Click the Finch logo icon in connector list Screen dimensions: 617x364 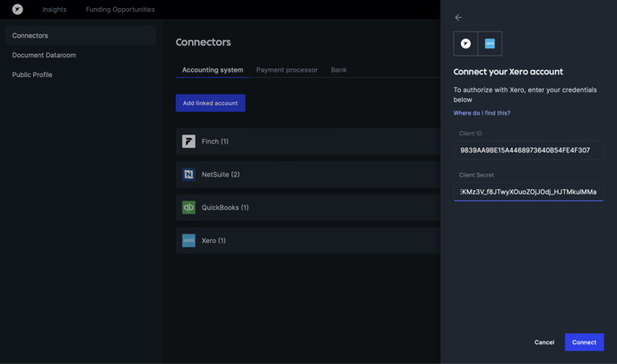(x=188, y=142)
